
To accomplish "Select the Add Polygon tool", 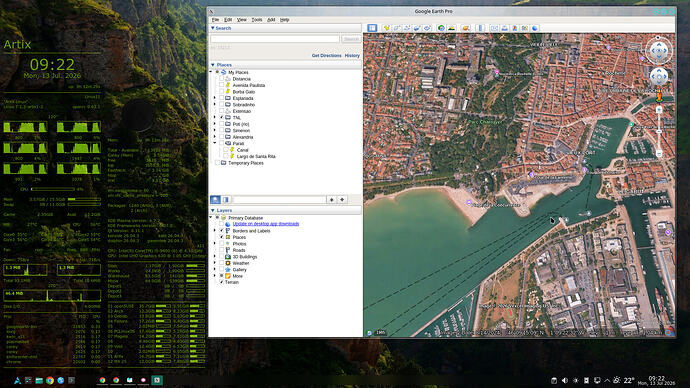I will point(397,28).
